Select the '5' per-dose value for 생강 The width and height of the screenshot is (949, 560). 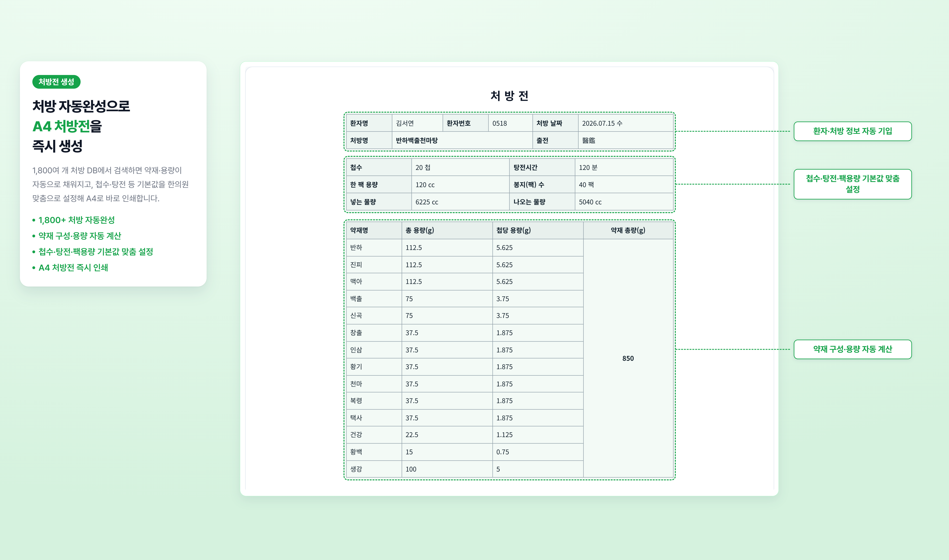pos(498,469)
